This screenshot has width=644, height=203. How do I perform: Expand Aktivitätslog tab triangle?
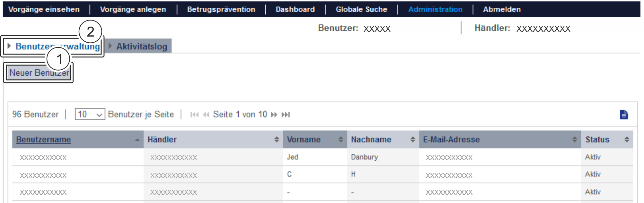point(110,46)
